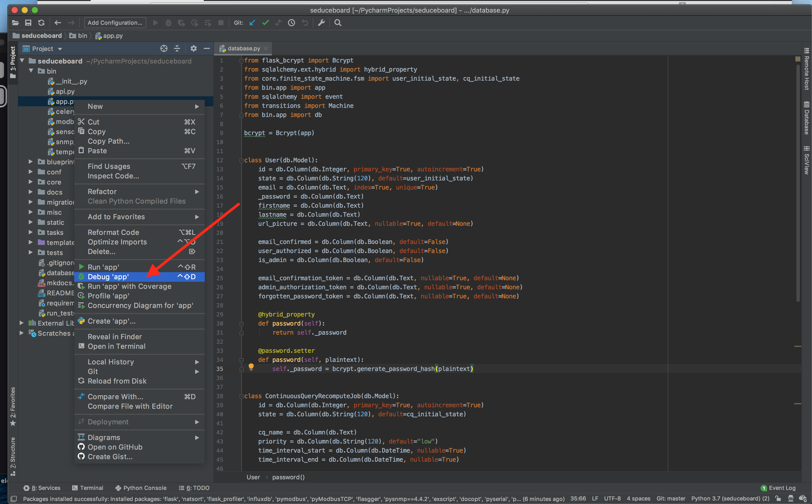
Task: Toggle the 1: Project side tab
Action: click(x=13, y=62)
